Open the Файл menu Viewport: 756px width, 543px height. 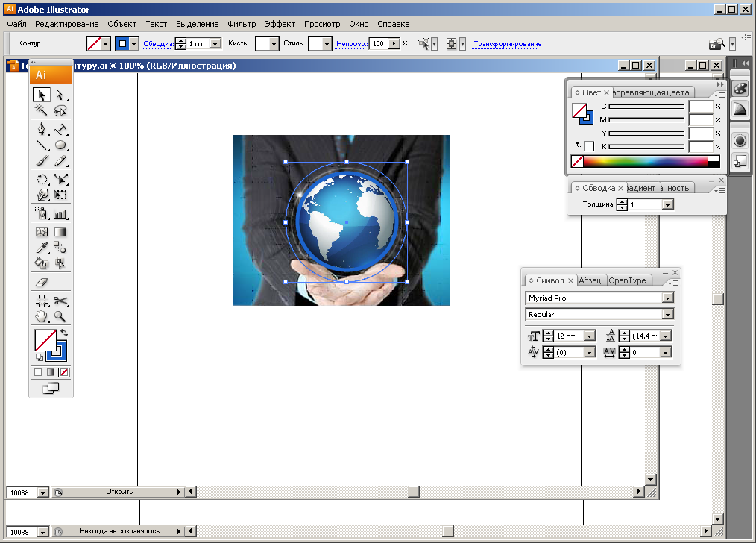coord(17,24)
